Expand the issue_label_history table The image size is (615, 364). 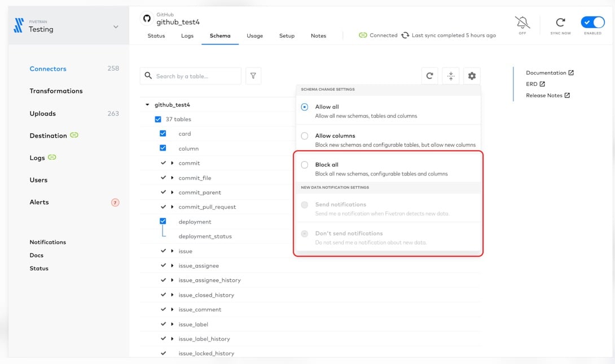pyautogui.click(x=172, y=339)
